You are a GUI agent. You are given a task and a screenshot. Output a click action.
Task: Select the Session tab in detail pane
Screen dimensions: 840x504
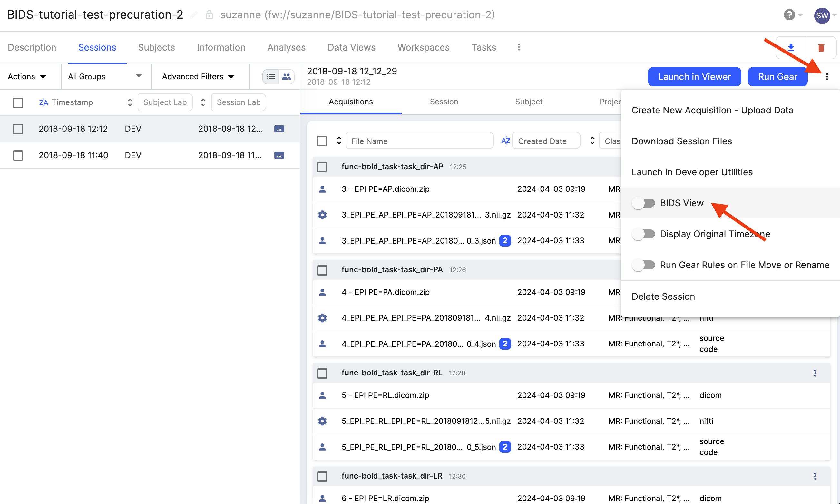click(x=444, y=102)
